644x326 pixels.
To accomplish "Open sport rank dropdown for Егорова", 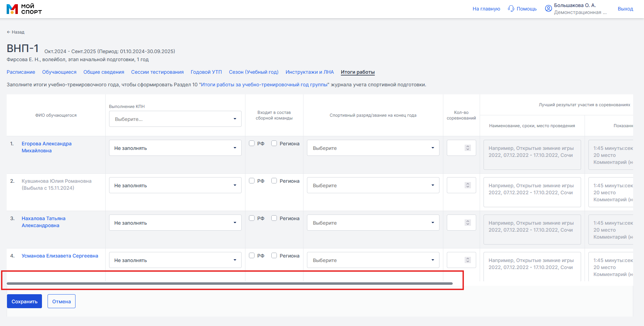I will tap(373, 148).
